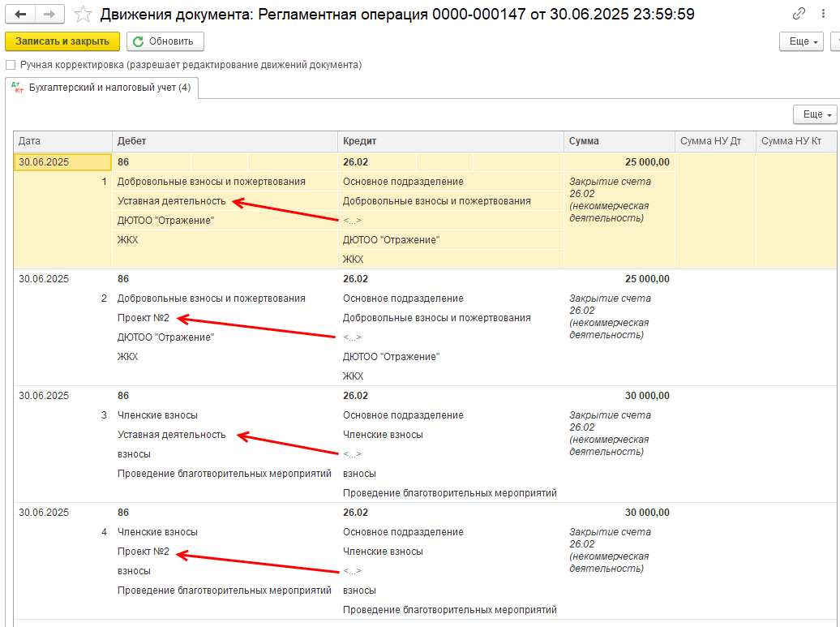The image size is (840, 627).
Task: Enable Ручная корректировка checkbox
Action: [11, 65]
